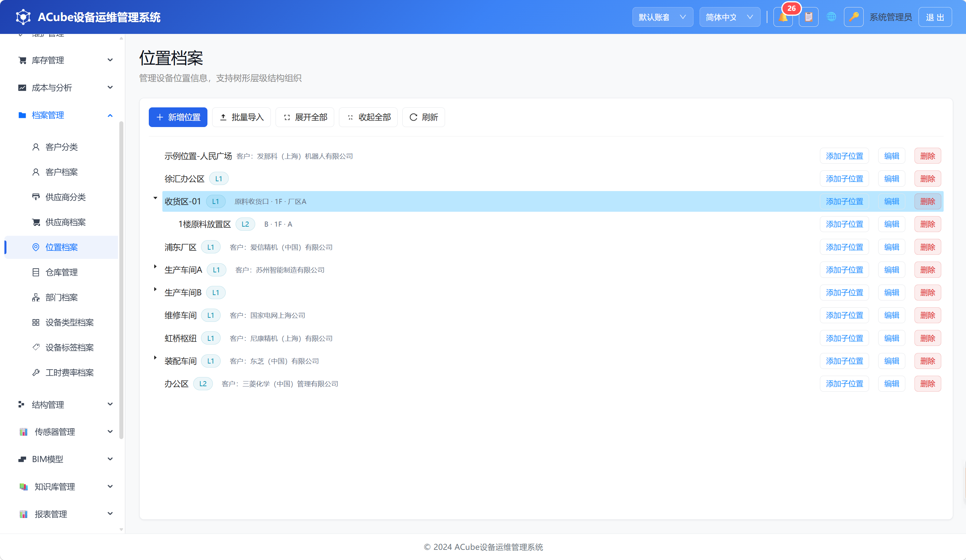Click the 新增位置 button
This screenshot has width=966, height=560.
pos(178,117)
